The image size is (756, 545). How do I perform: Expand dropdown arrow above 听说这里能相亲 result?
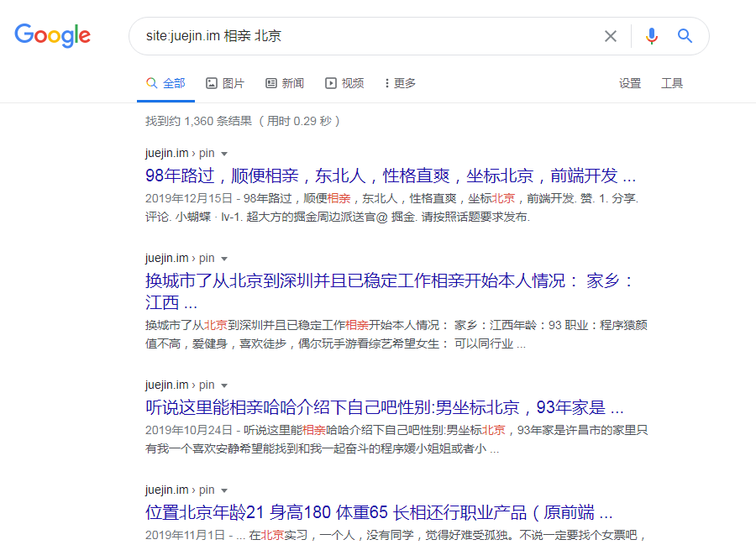point(224,385)
